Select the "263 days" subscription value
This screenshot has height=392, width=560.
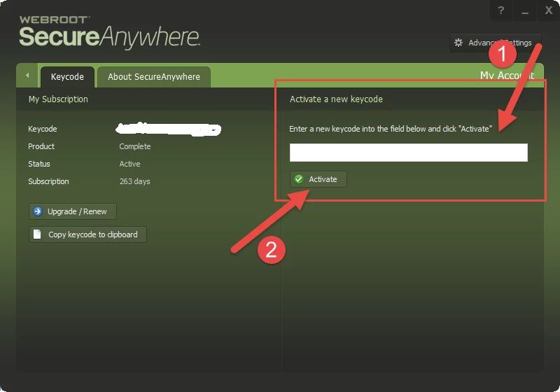pos(134,181)
